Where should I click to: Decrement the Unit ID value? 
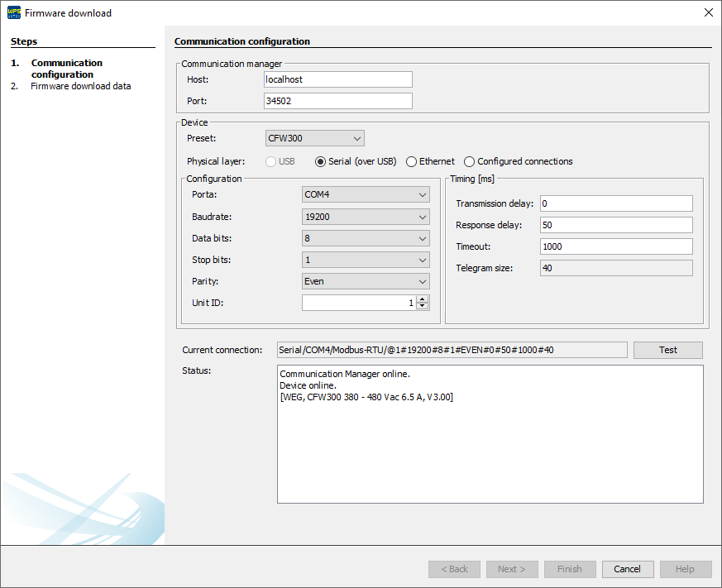[420, 305]
